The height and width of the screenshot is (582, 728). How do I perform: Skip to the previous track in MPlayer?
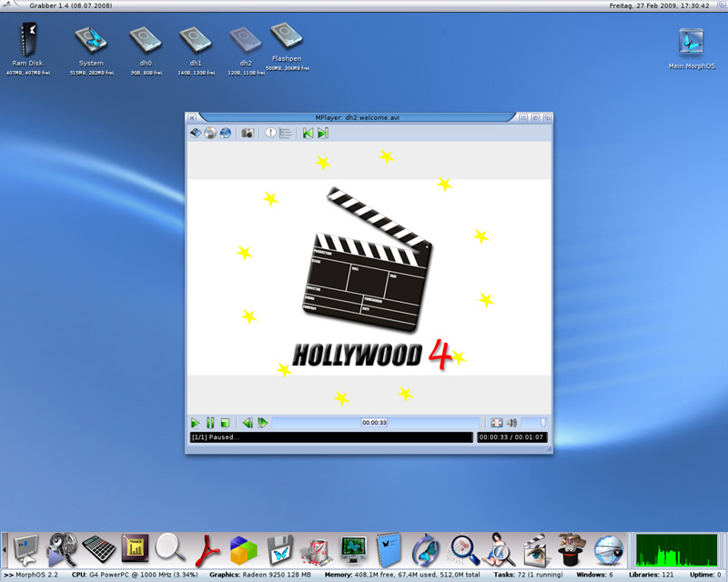[308, 133]
